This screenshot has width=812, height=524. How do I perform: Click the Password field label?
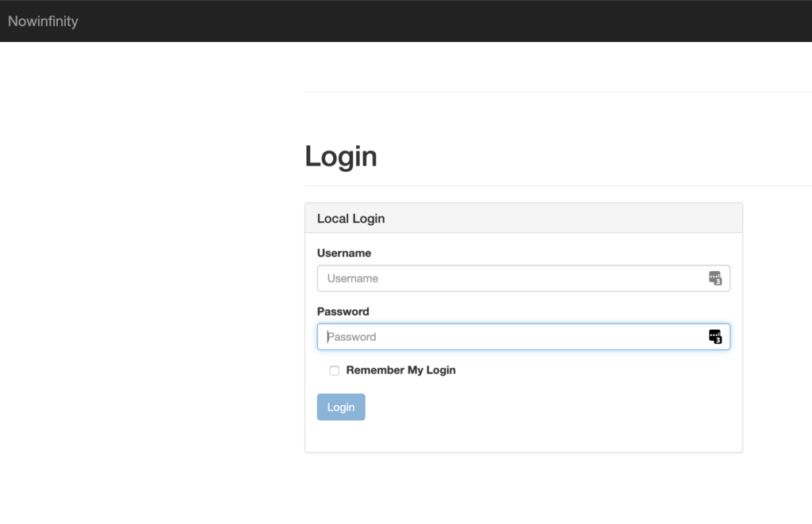click(x=343, y=312)
